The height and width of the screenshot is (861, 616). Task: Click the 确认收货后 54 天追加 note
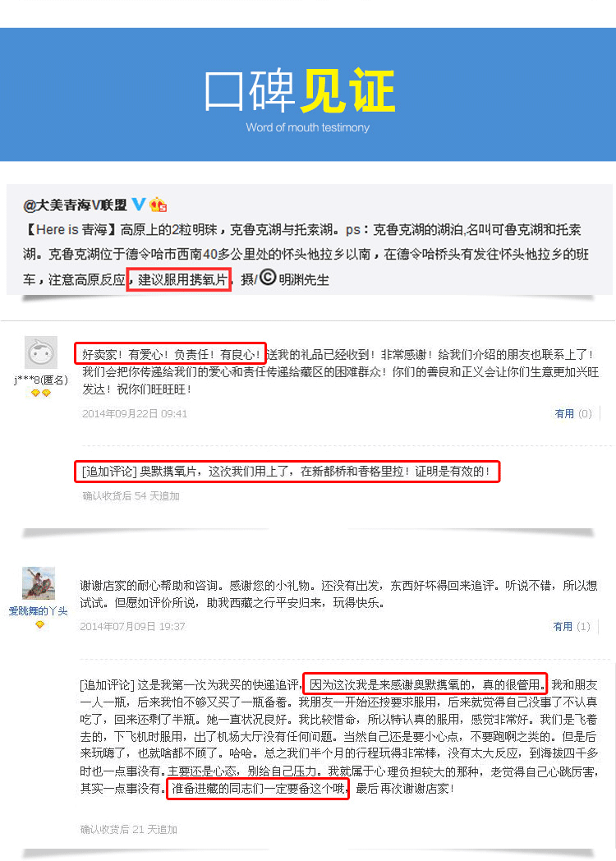point(131,496)
